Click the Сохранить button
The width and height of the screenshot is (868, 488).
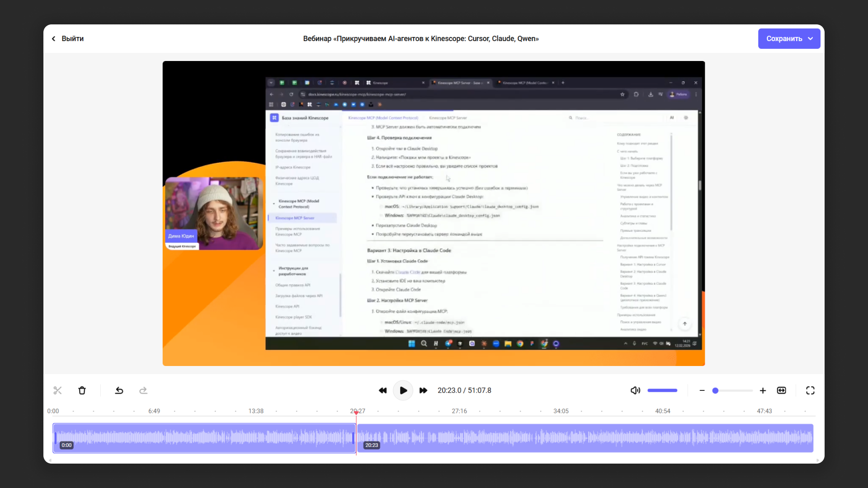[x=784, y=39]
